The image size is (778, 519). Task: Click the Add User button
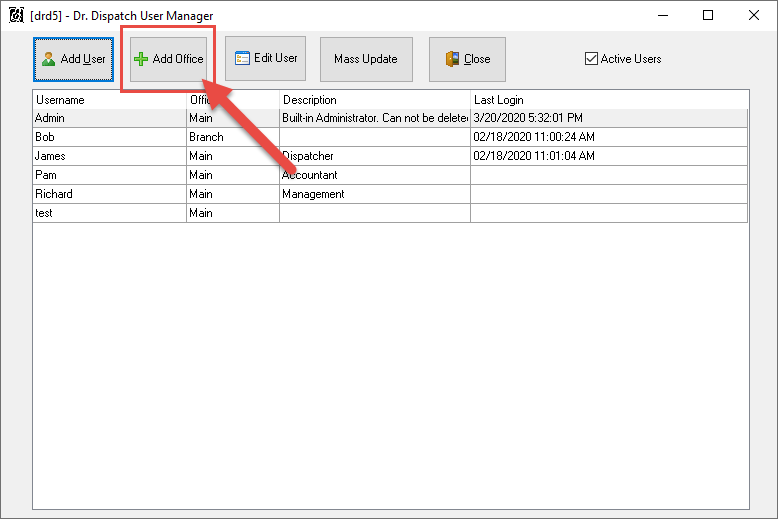(x=73, y=59)
